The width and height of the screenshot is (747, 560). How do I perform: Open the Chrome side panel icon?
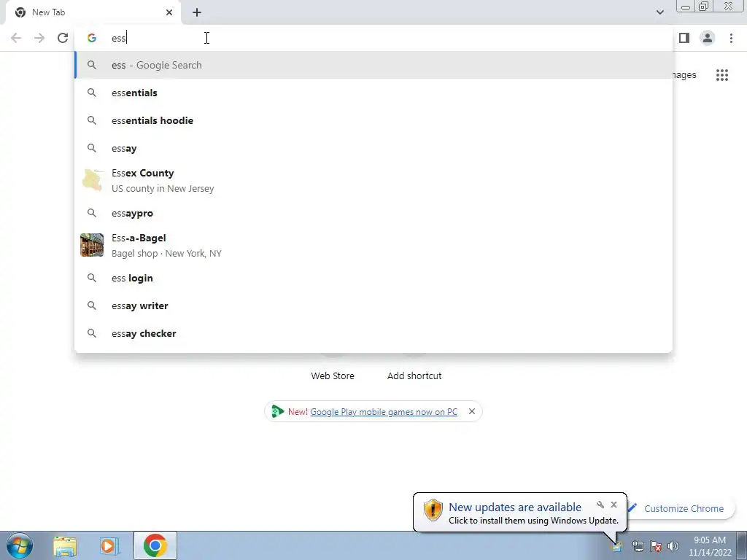(x=684, y=38)
